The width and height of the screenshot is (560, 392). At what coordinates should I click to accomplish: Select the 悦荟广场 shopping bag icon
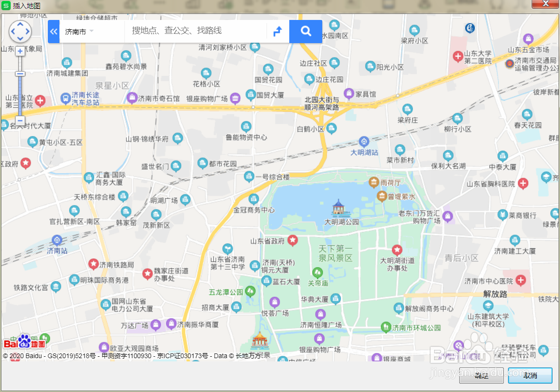pos(275,302)
